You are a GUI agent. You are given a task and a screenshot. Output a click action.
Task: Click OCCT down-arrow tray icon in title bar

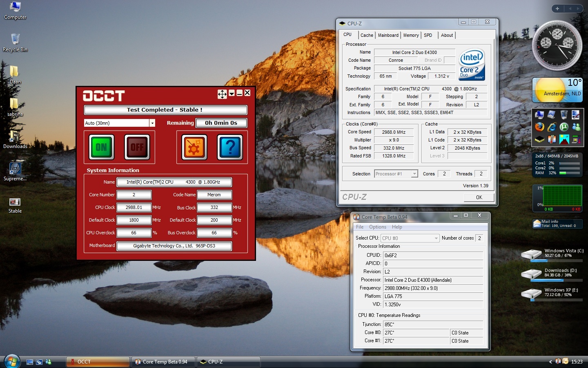click(232, 93)
